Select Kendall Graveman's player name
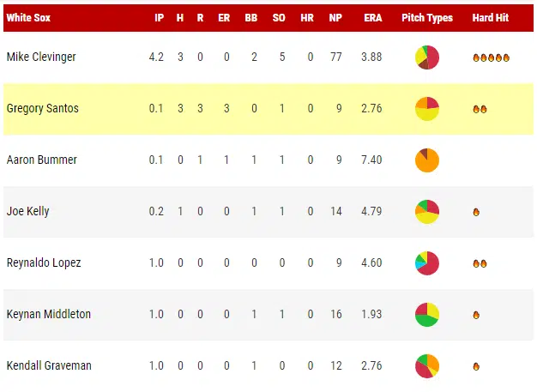 point(49,366)
